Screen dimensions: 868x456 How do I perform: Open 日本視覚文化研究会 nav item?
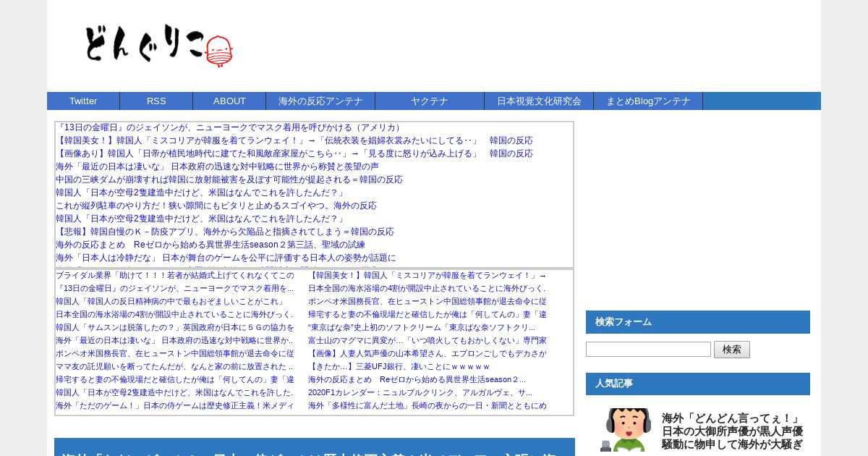click(539, 101)
